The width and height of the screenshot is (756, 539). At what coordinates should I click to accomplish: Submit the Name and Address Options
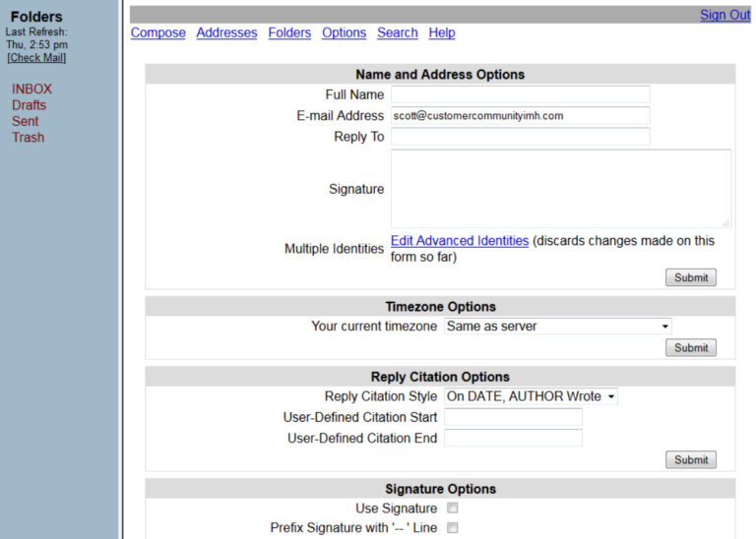click(690, 277)
